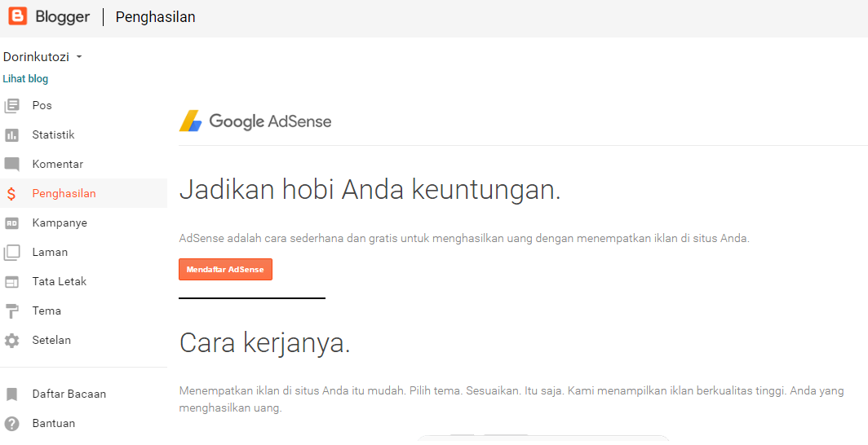Screen dimensions: 868x445
Task: Click the Mendaftar AdSense button
Action: pos(225,270)
